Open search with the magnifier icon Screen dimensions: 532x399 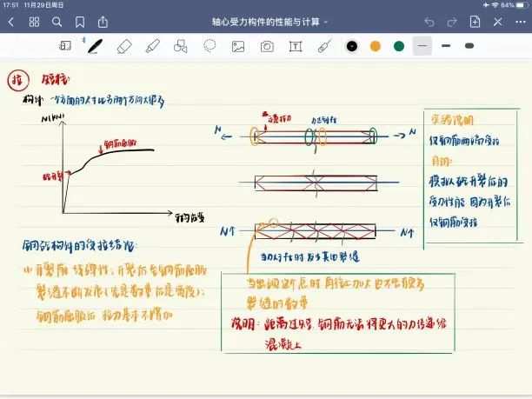(x=57, y=23)
